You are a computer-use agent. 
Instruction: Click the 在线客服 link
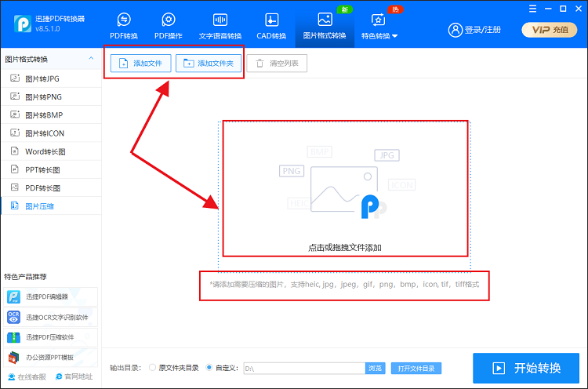pos(27,376)
